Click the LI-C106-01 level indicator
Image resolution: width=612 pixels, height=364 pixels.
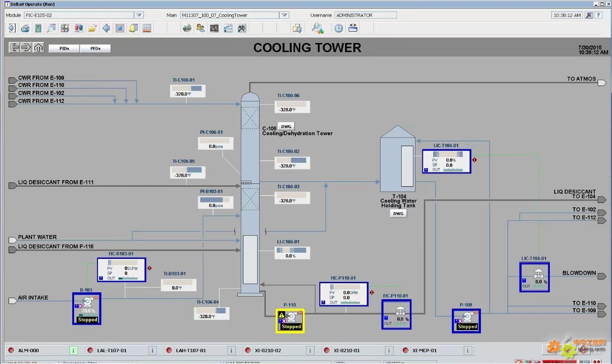[x=292, y=253]
